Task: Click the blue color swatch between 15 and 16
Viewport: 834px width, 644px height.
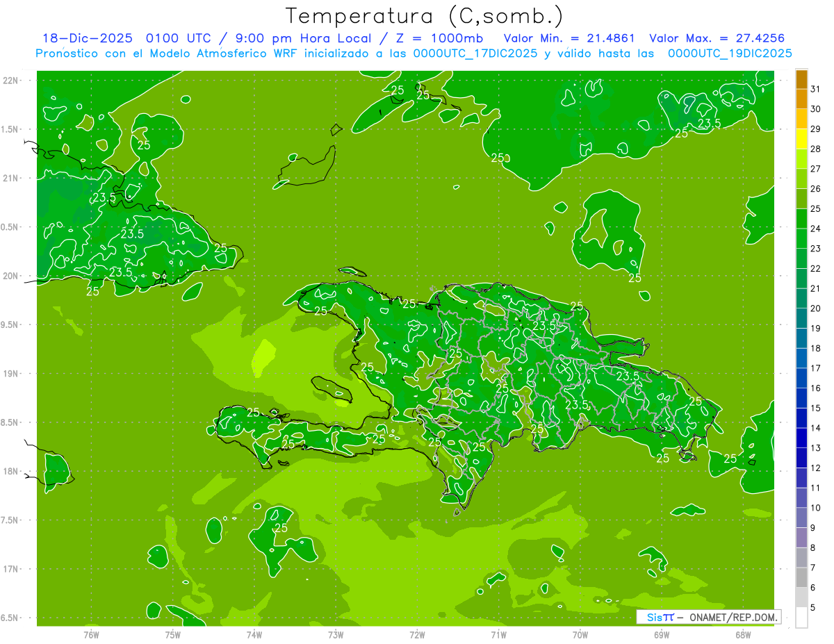Action: pyautogui.click(x=801, y=399)
